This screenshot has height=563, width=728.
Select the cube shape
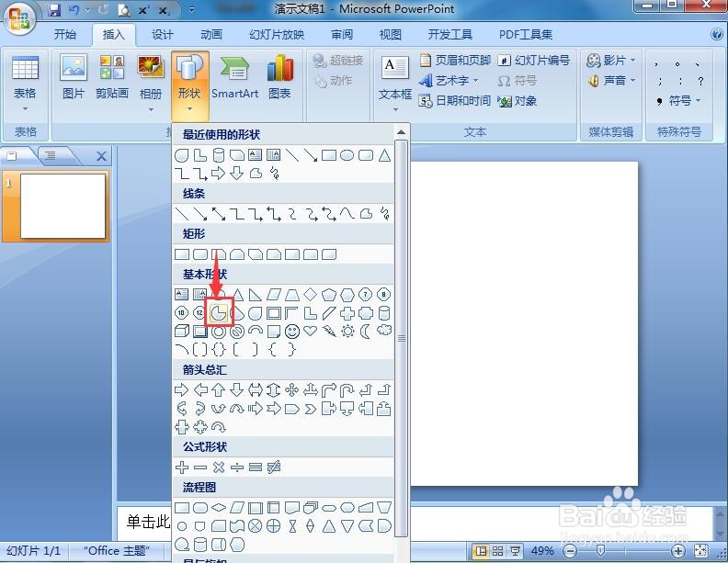[181, 332]
